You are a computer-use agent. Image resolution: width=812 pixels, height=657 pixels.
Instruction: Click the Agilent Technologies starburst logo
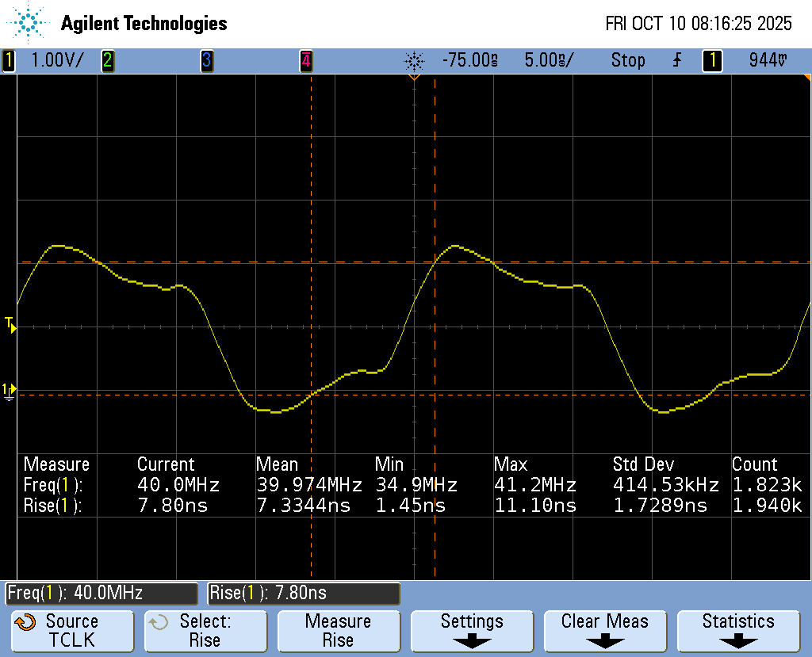[30, 23]
